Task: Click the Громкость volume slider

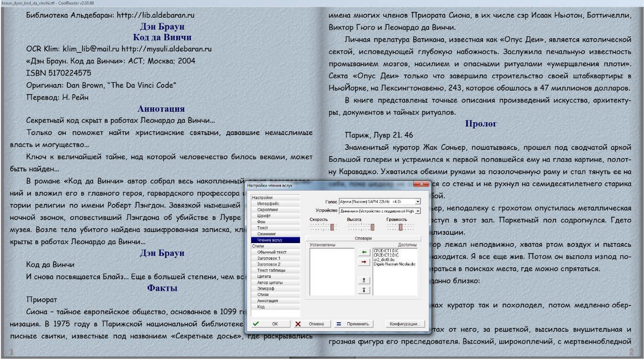Action: (x=400, y=227)
